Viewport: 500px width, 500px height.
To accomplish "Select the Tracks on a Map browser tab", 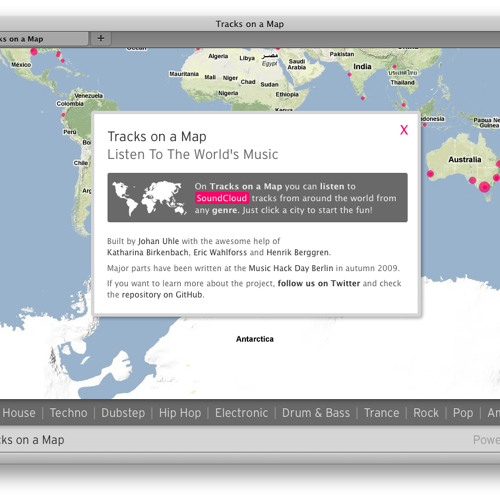I will [43, 39].
